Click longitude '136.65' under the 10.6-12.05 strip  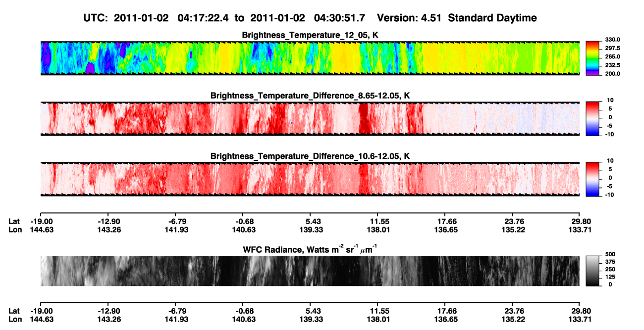(446, 230)
